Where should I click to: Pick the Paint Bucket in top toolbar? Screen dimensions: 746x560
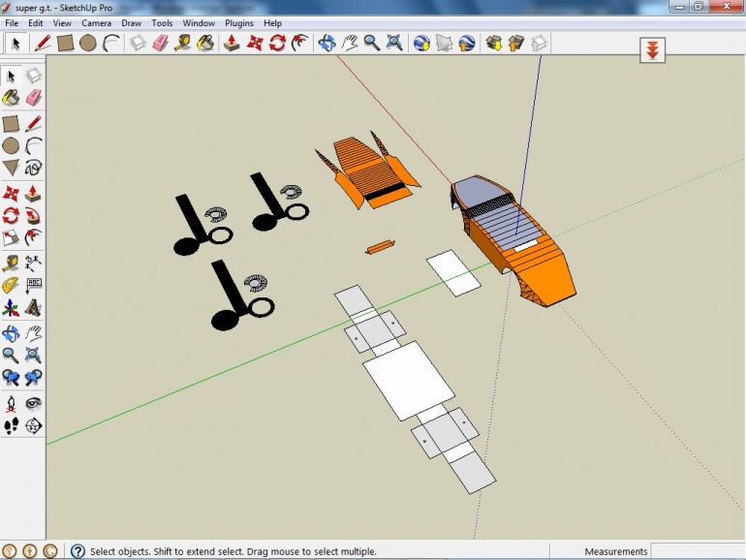pyautogui.click(x=205, y=44)
